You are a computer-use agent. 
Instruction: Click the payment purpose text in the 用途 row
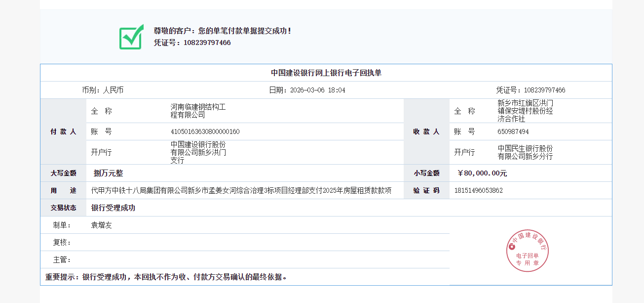click(x=241, y=191)
